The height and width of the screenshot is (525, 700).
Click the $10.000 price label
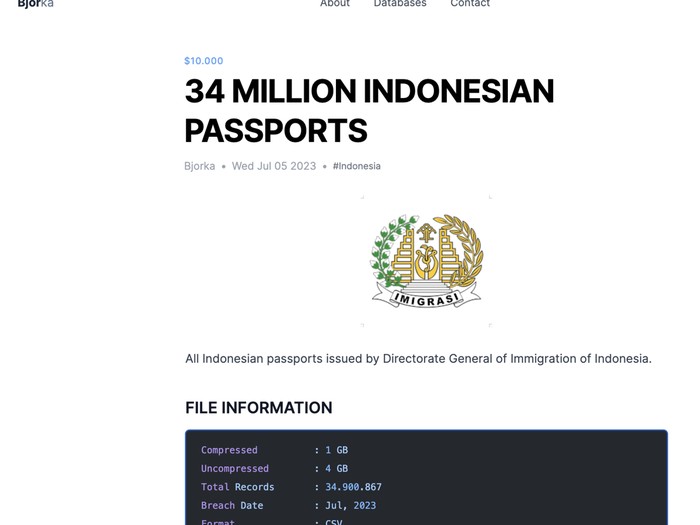click(x=204, y=61)
